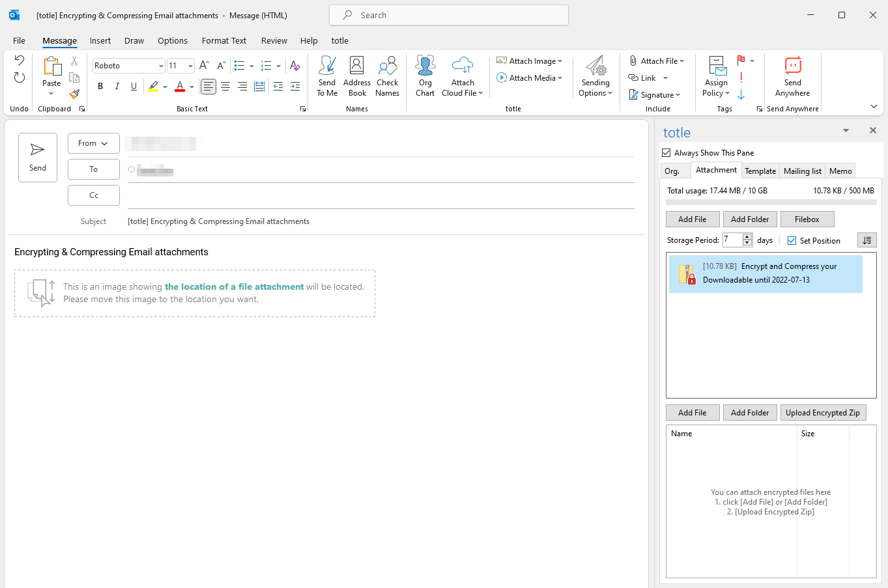Switch to the Template tab in totle pane
Screen dimensions: 888x588
[760, 171]
